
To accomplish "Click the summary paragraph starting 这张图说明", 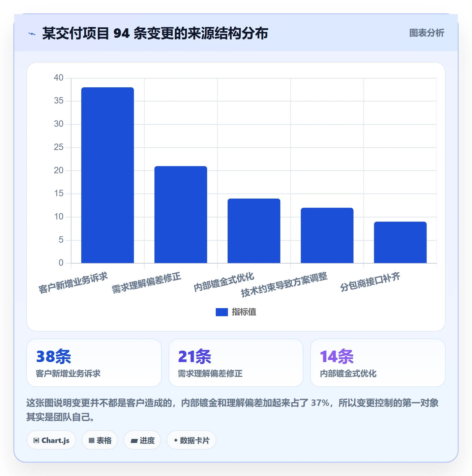I will tap(233, 410).
